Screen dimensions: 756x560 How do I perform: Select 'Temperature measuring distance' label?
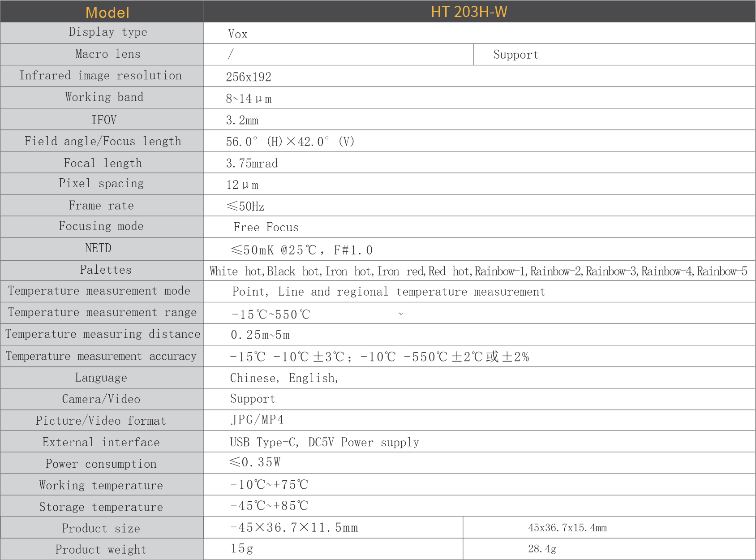(103, 334)
